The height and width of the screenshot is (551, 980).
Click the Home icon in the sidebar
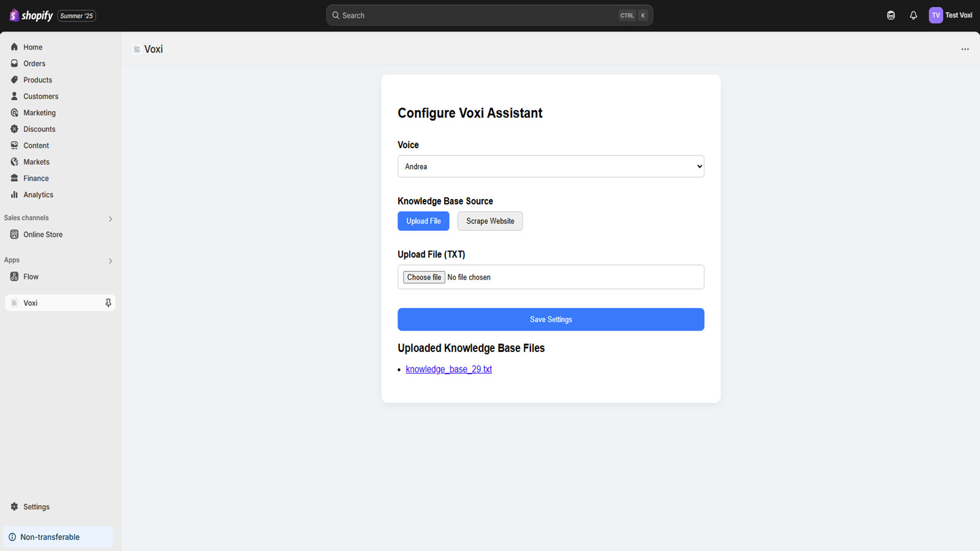click(14, 47)
